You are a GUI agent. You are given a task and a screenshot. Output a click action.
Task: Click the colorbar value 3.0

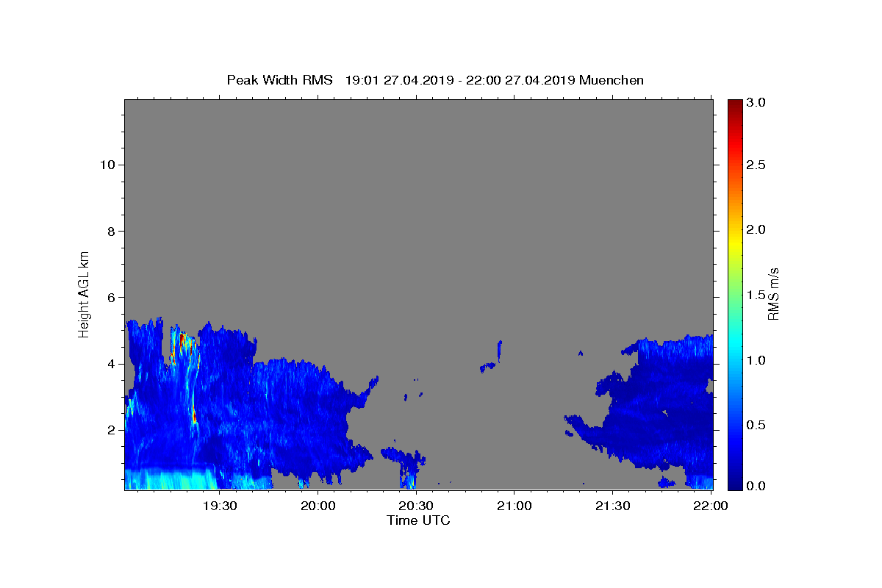tap(756, 102)
